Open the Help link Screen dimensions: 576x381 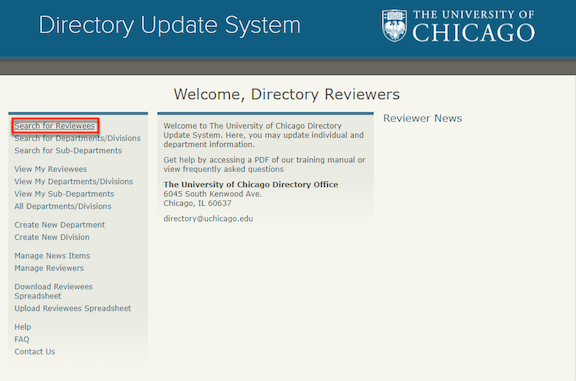[23, 327]
